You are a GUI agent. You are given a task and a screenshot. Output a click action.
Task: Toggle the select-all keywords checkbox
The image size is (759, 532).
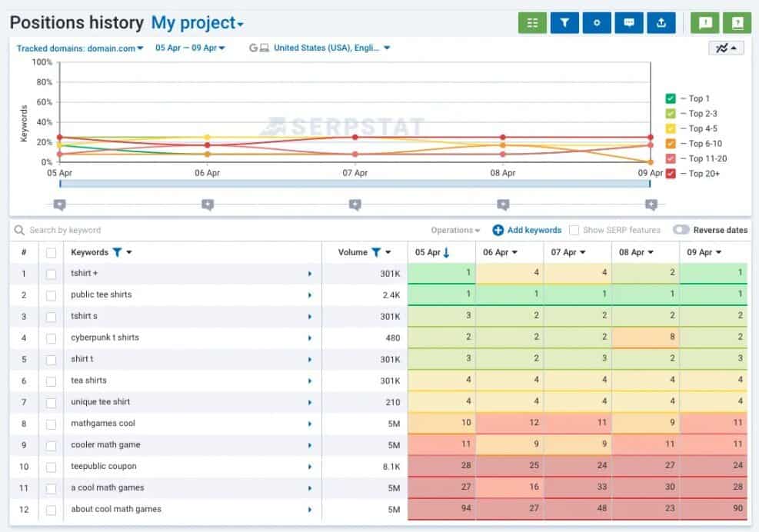51,253
